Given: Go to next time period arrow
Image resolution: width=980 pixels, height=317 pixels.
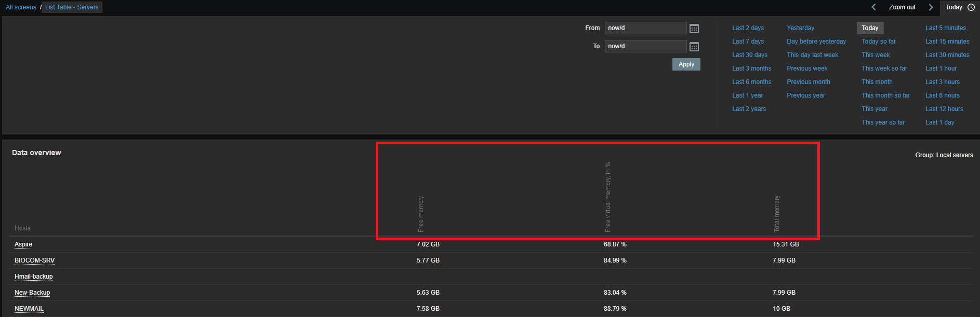Looking at the screenshot, I should pos(931,7).
